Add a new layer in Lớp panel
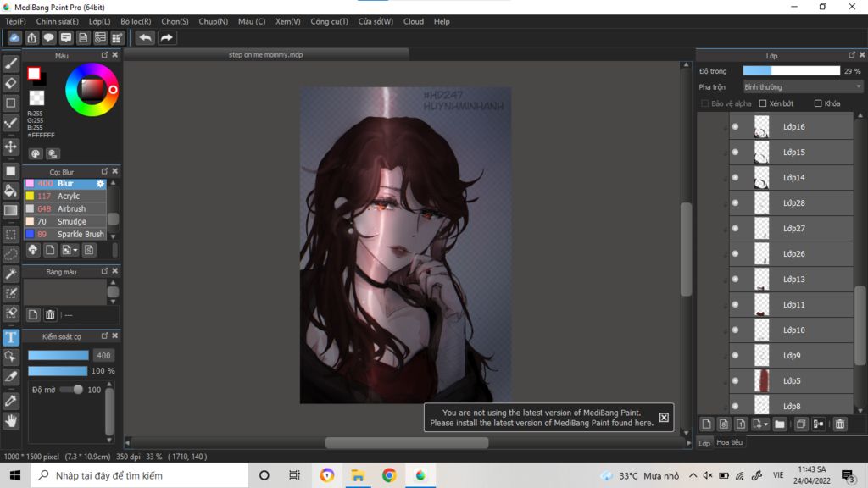The width and height of the screenshot is (868, 488). 706,424
